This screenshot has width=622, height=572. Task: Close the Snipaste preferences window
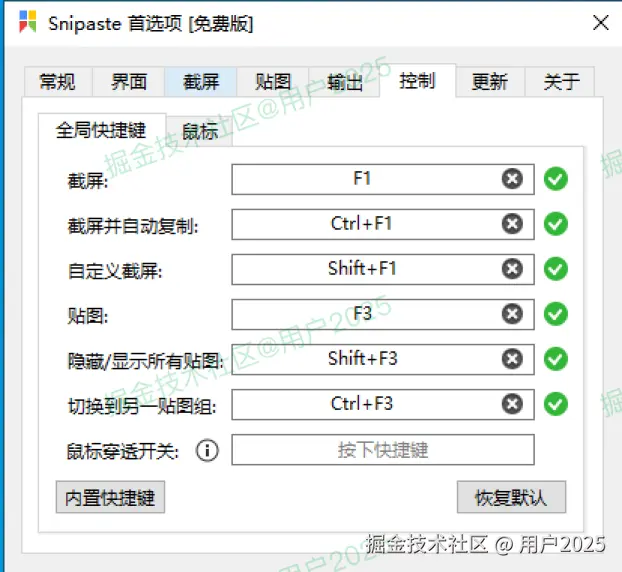[x=601, y=23]
